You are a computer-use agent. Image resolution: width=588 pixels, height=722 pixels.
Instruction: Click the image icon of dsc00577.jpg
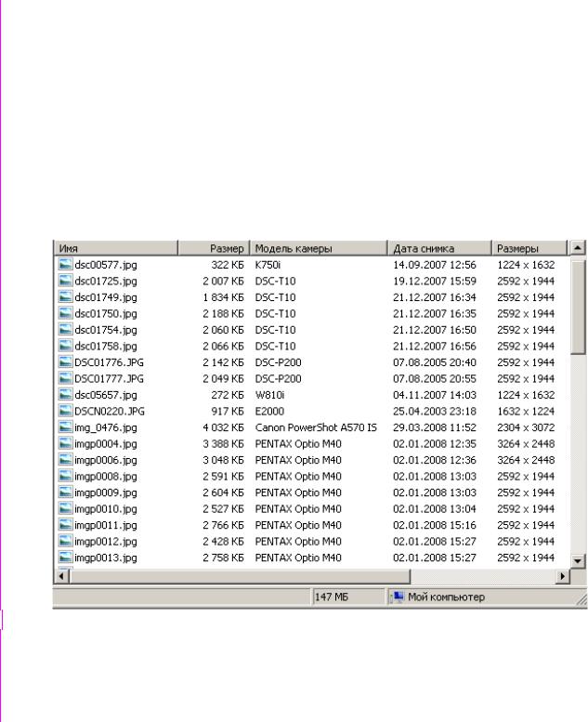[x=65, y=264]
